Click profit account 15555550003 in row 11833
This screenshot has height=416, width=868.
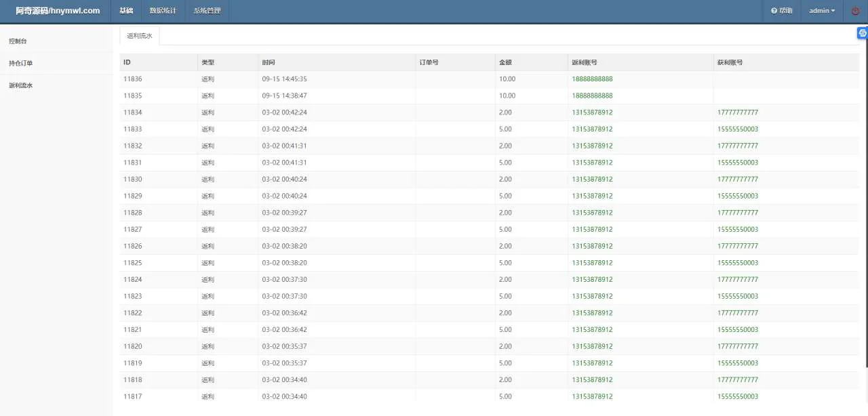pos(737,129)
